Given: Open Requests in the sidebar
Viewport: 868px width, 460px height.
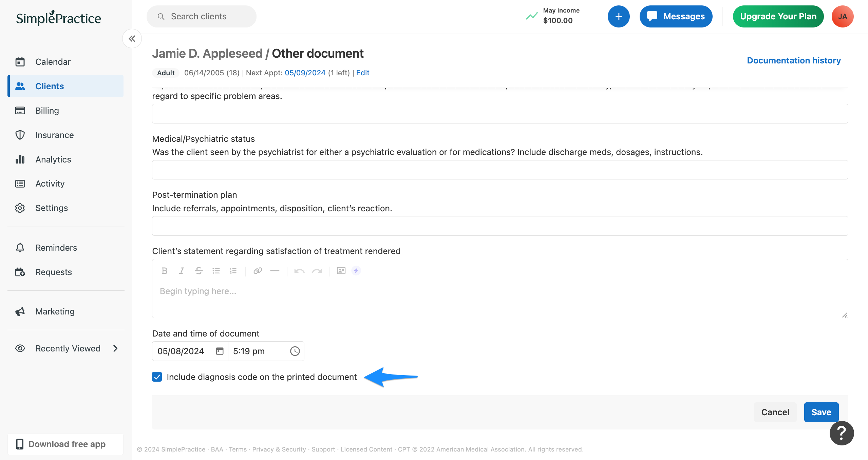Looking at the screenshot, I should click(66, 272).
